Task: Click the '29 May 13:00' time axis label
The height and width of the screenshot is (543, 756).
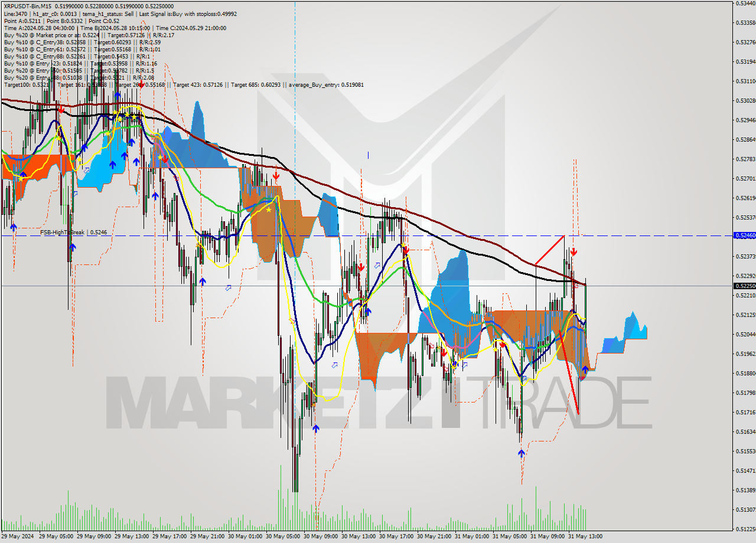Action: [131, 537]
